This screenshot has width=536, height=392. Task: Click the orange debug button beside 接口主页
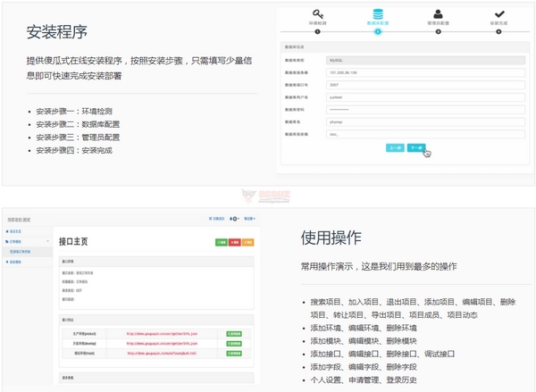tap(248, 242)
